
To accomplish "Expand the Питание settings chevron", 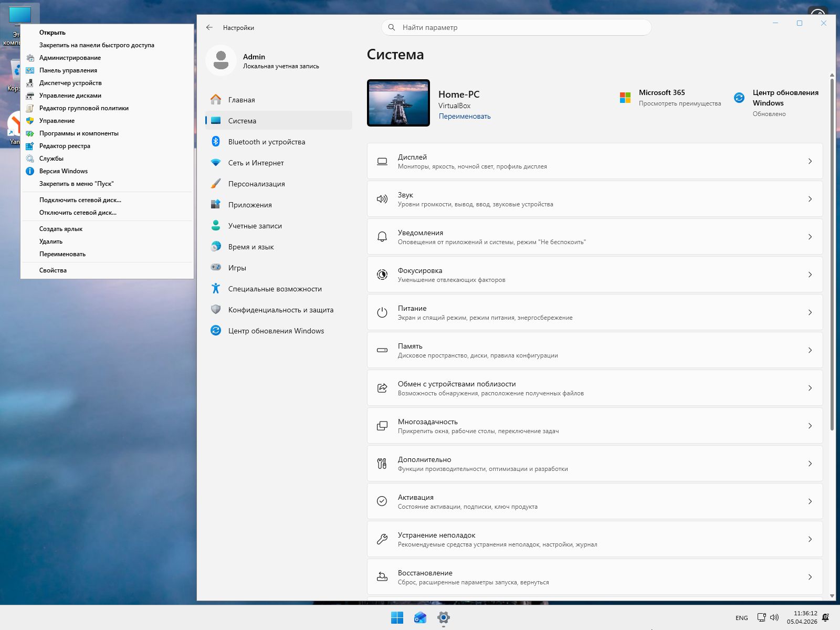I will [x=810, y=312].
